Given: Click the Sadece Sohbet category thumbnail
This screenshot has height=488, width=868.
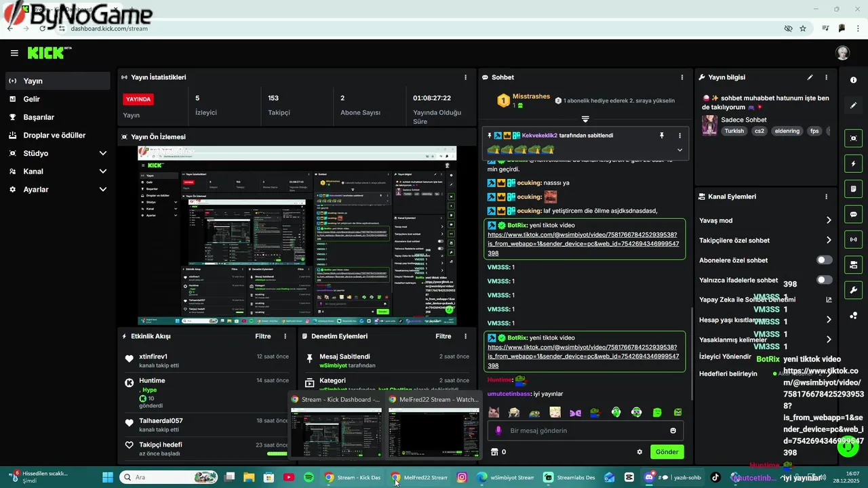Looking at the screenshot, I should (709, 125).
